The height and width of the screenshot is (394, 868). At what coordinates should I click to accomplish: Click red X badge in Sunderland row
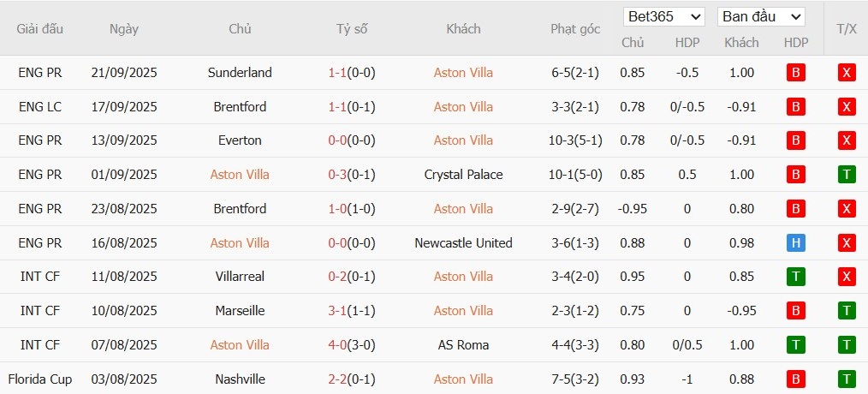pos(847,73)
